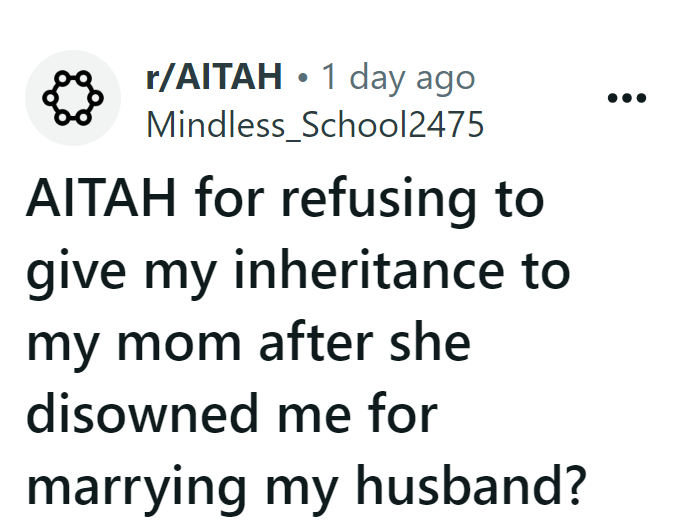Click the r/AITAH community avatar icon
Screen dimensions: 697x526
[73, 98]
